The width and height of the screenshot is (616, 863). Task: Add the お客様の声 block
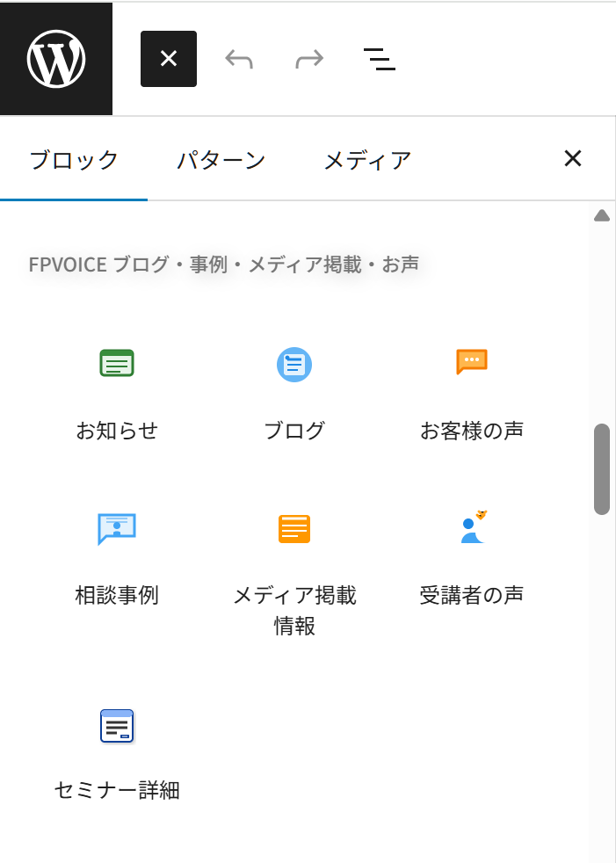tap(472, 387)
